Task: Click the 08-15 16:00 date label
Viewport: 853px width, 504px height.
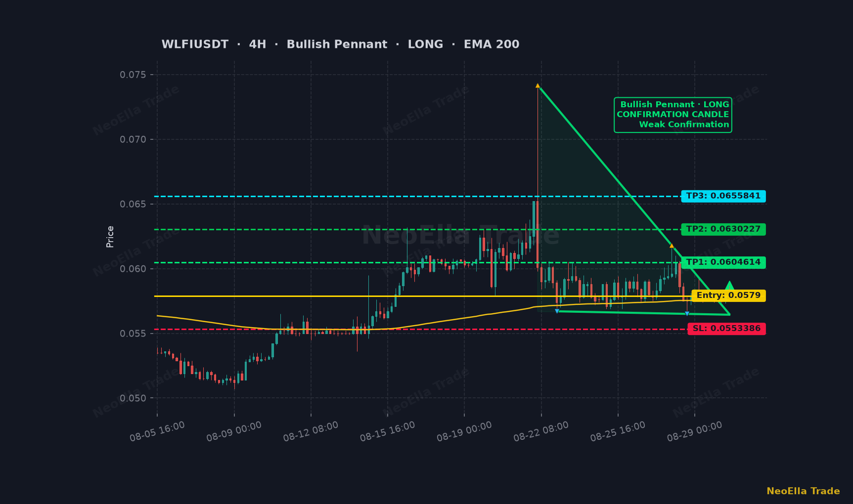Action: [387, 431]
